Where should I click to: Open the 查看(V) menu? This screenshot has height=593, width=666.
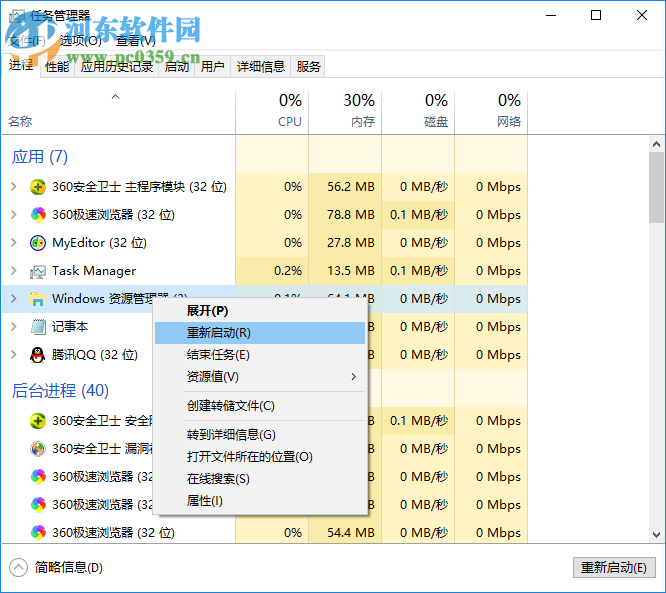136,41
